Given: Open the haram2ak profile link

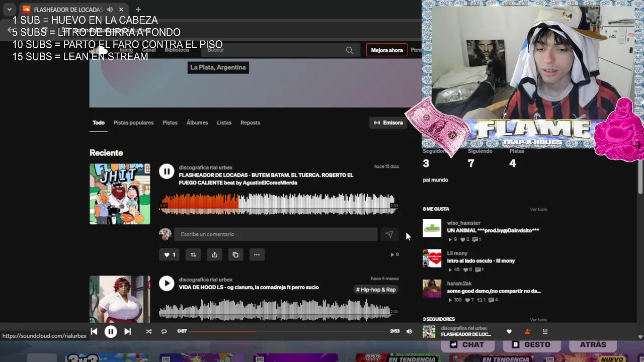Looking at the screenshot, I should point(459,284).
